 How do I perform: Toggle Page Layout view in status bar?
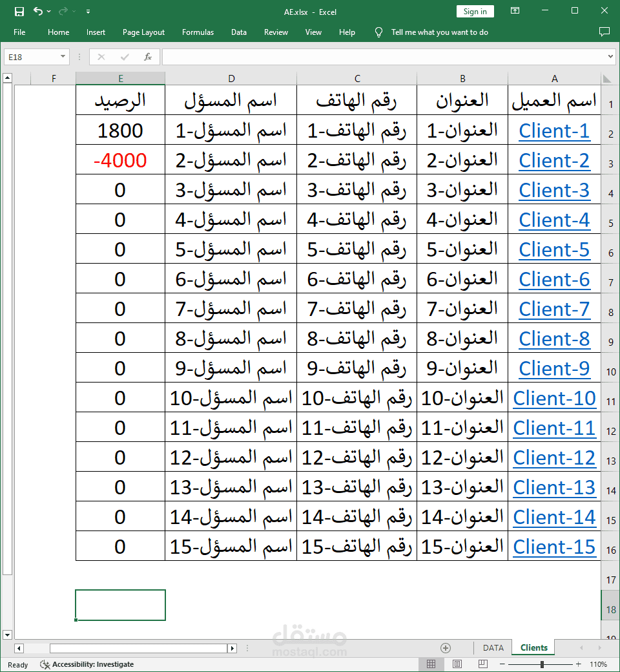coord(457,664)
